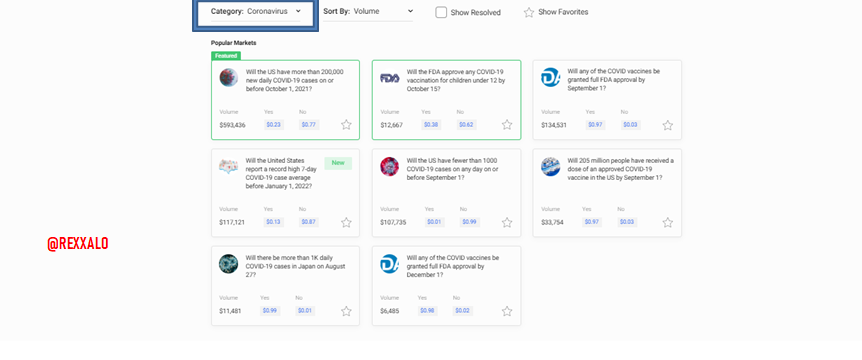The height and width of the screenshot is (360, 862).
Task: Buy Yes at $0.01 on fewer than 1000 market
Action: tap(435, 222)
